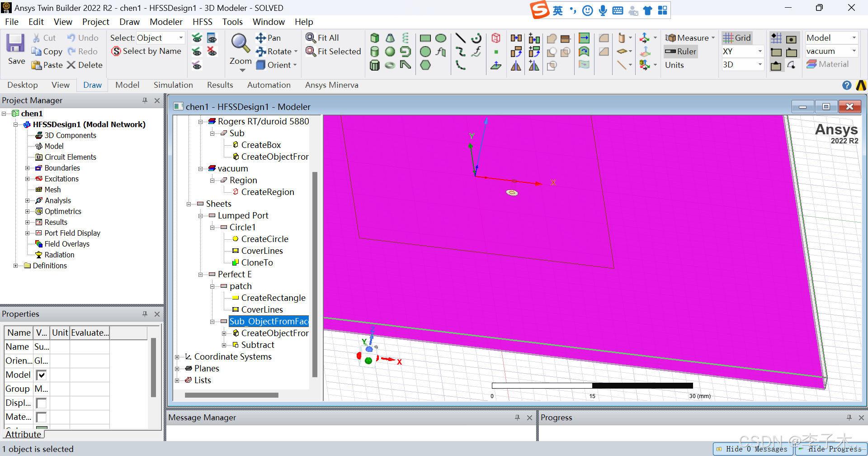This screenshot has width=868, height=456.
Task: Toggle auto-hide pin on Progress panel
Action: click(x=849, y=418)
